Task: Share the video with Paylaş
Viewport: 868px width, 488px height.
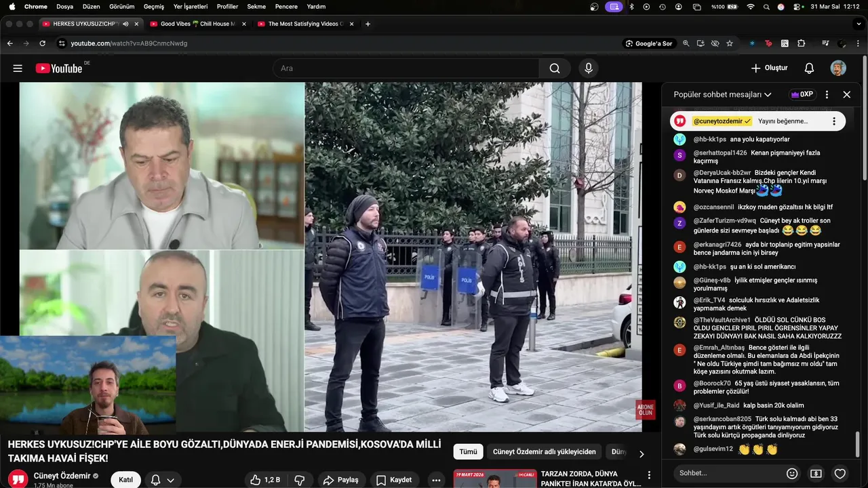Action: tap(340, 480)
